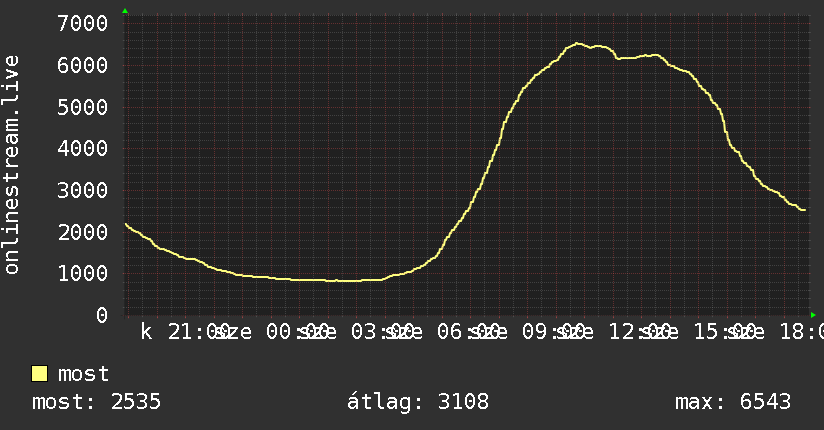
Task: Click the y-axis tick label 4000
Action: (x=83, y=149)
